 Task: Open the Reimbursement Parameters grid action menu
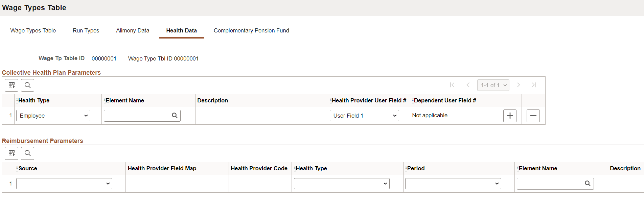(x=11, y=153)
